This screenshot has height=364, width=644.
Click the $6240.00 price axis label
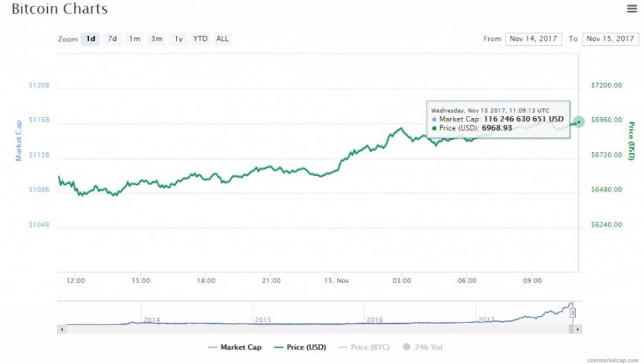point(606,225)
